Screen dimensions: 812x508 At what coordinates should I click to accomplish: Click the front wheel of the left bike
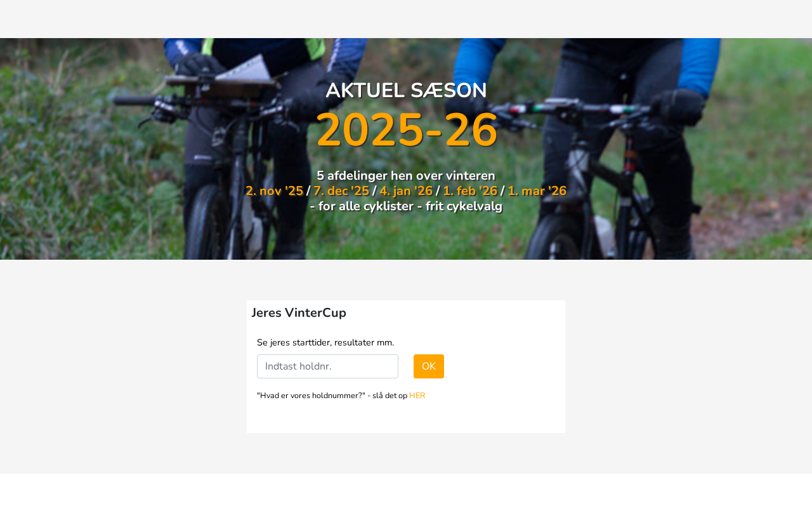(x=209, y=222)
